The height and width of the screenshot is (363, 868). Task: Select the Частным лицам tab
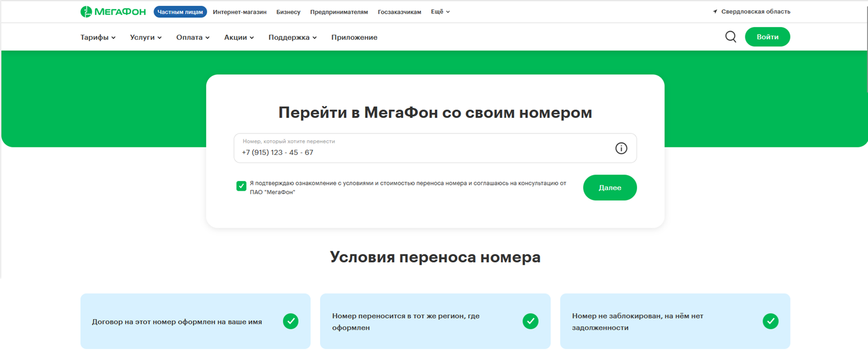(180, 12)
